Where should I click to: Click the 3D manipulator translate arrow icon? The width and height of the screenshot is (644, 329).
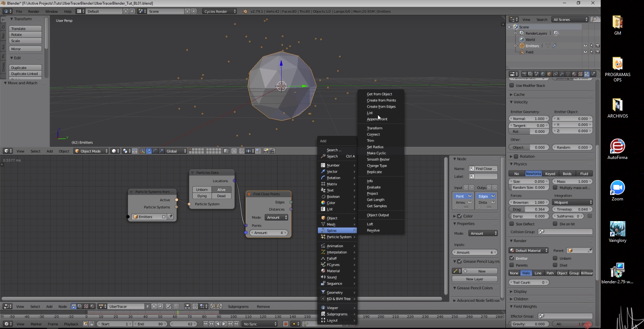(x=149, y=151)
